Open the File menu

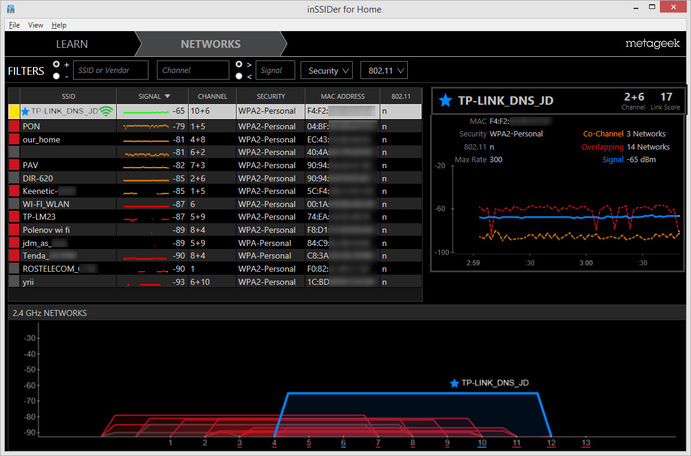[x=14, y=24]
